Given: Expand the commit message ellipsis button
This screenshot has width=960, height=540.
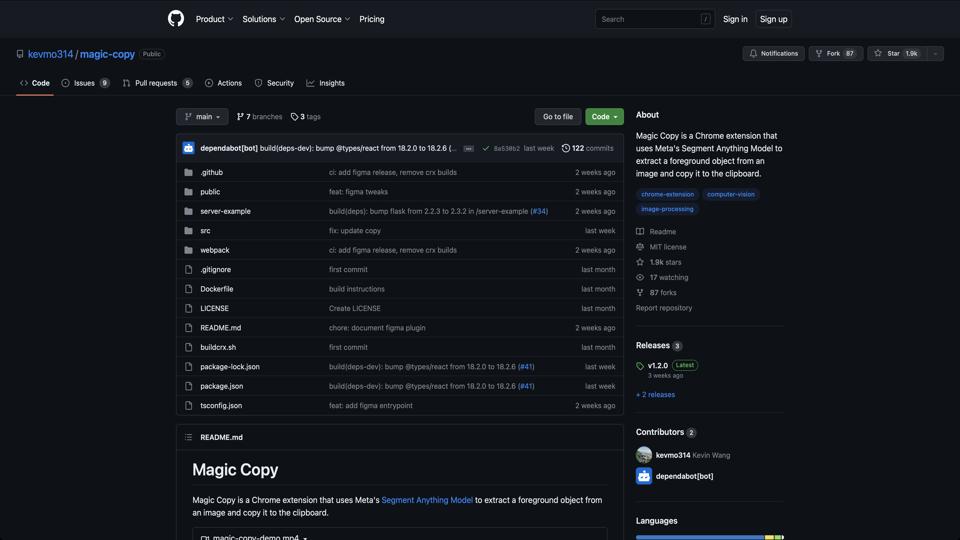Looking at the screenshot, I should (468, 148).
